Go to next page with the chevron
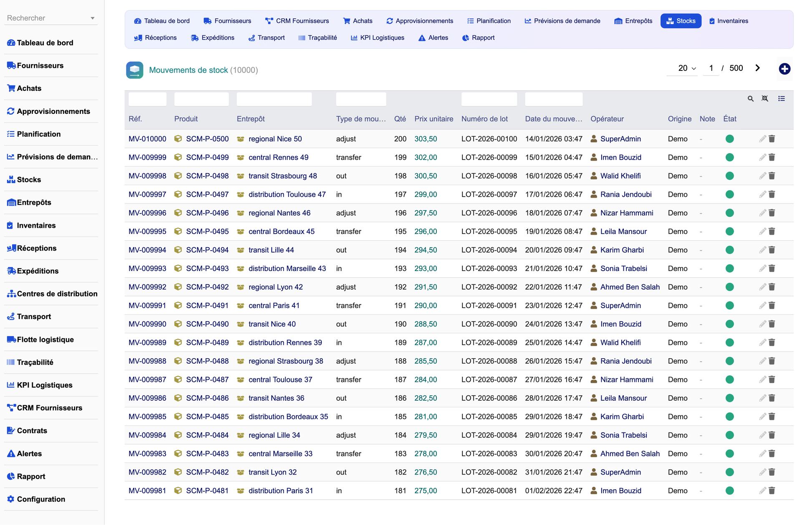This screenshot has height=525, width=812. coord(758,68)
